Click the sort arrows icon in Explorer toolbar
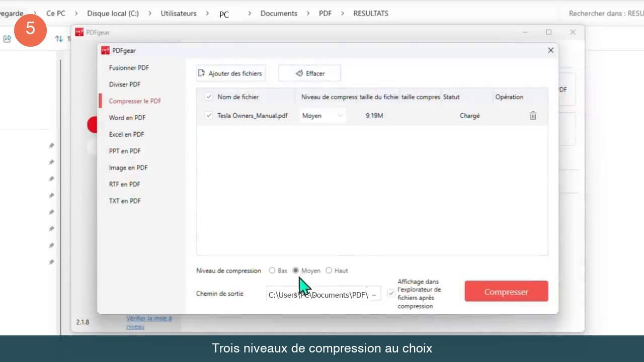Image resolution: width=644 pixels, height=362 pixels. click(x=59, y=39)
